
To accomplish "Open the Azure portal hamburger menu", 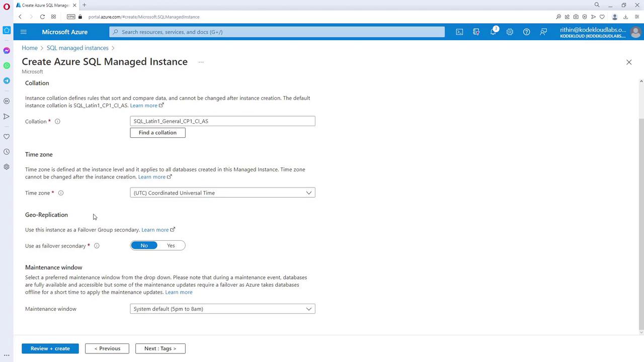I will click(23, 32).
